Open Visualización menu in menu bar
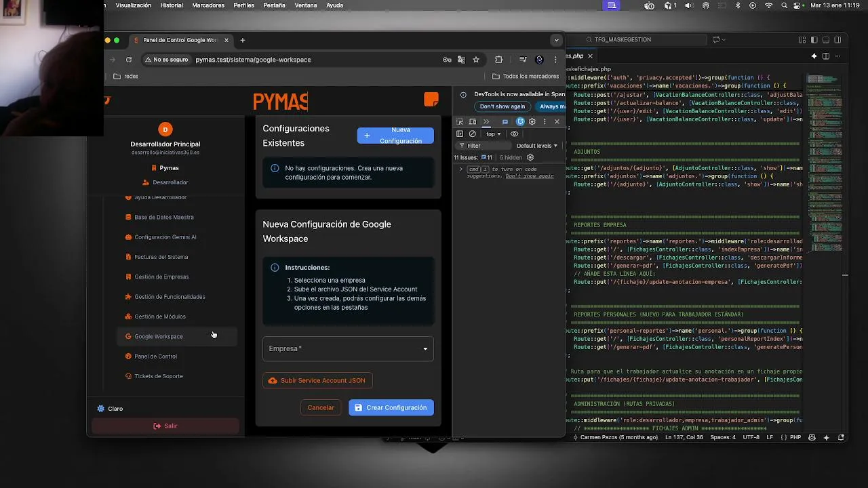Image resolution: width=868 pixels, height=488 pixels. pos(134,5)
